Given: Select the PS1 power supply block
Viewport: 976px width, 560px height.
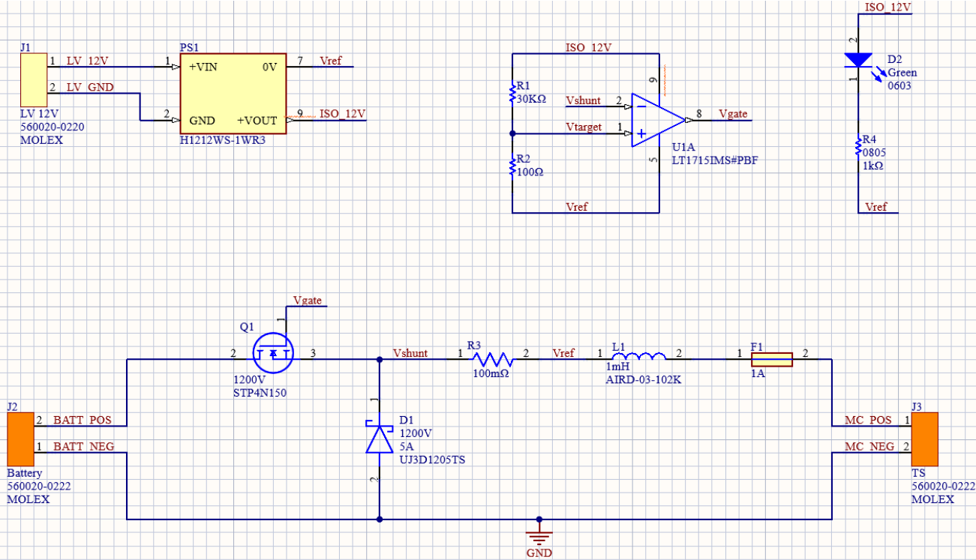Looking at the screenshot, I should pos(233,93).
